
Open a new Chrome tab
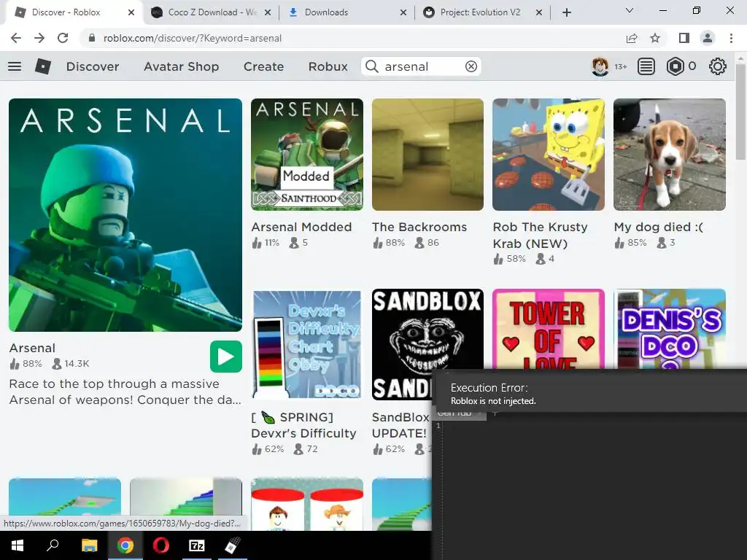tap(566, 12)
